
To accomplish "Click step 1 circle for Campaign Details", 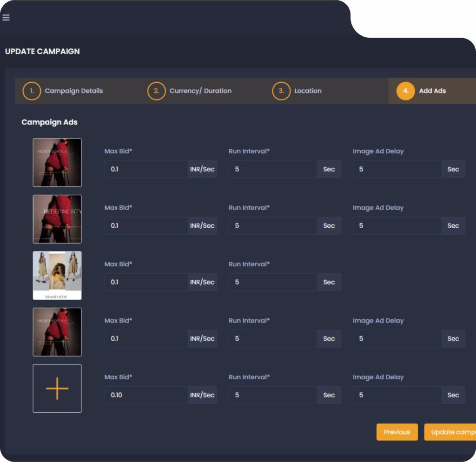I will tap(32, 91).
